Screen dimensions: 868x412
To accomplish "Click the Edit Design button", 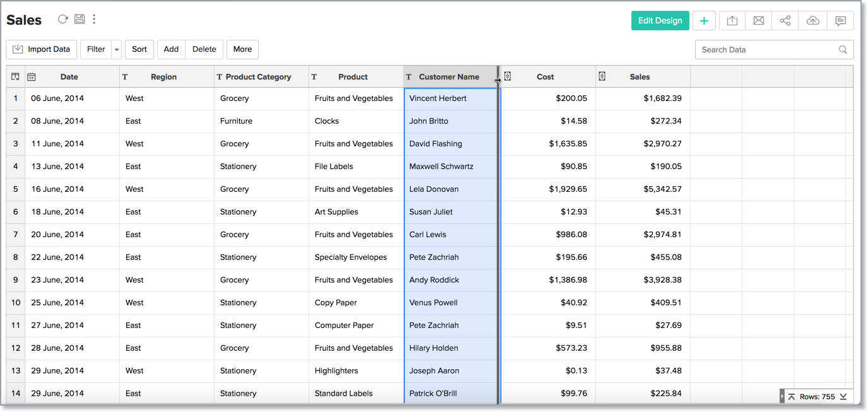I will tap(660, 21).
